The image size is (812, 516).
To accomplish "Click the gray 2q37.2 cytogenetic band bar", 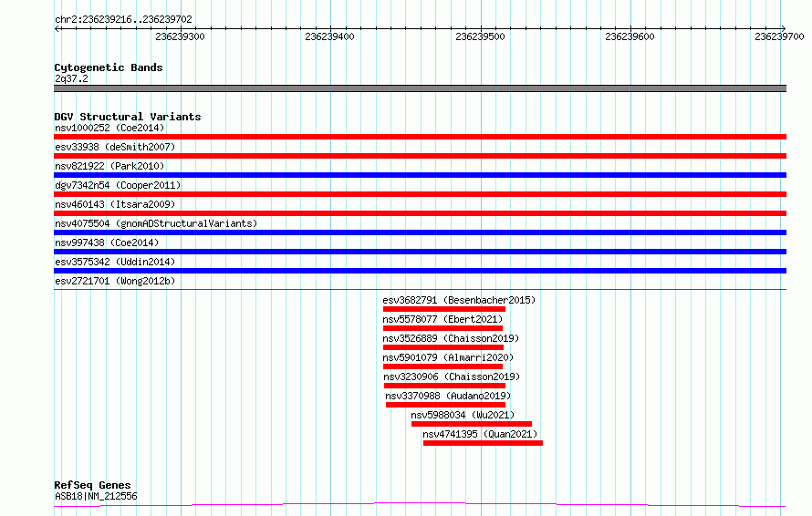I will tap(420, 88).
